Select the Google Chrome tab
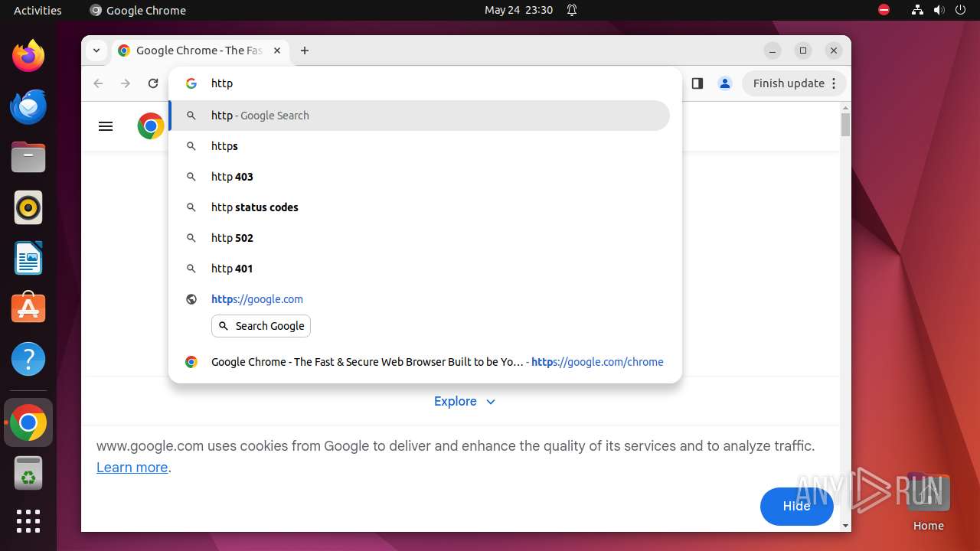 (x=201, y=51)
